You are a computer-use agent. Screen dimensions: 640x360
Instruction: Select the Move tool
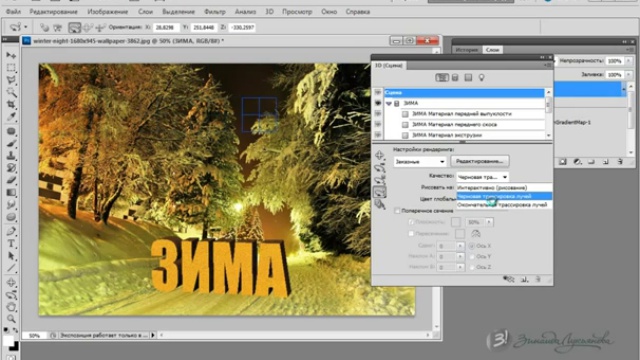pos(11,55)
